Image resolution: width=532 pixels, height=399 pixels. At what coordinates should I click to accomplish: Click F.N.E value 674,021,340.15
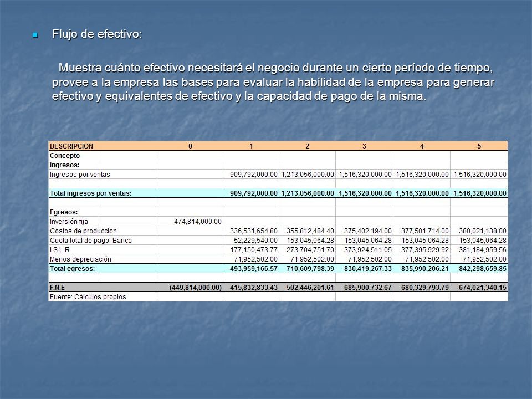(483, 288)
